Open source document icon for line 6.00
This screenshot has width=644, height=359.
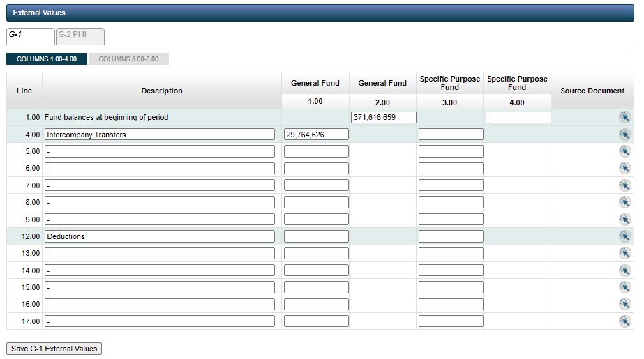624,168
